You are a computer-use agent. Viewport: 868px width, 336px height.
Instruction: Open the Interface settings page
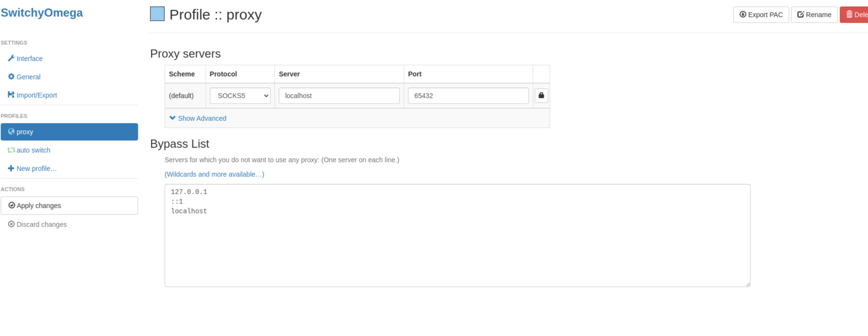pyautogui.click(x=29, y=58)
